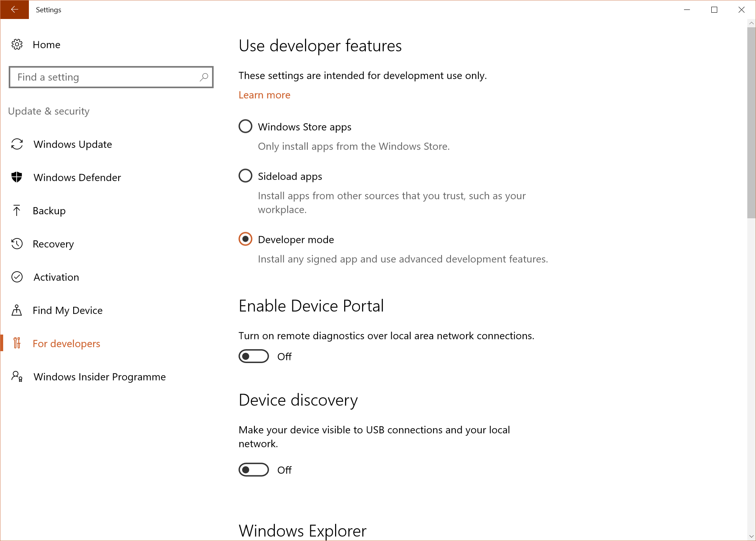
Task: Select the Developer mode radio button
Action: [x=245, y=239]
